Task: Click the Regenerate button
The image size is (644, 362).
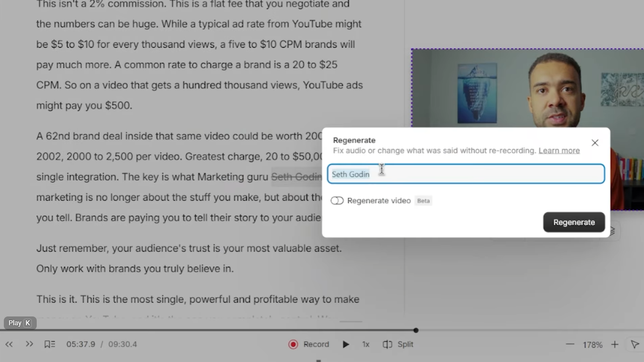Action: coord(574,222)
